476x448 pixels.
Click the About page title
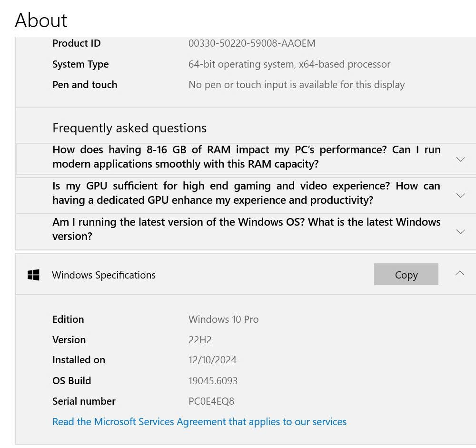[41, 20]
